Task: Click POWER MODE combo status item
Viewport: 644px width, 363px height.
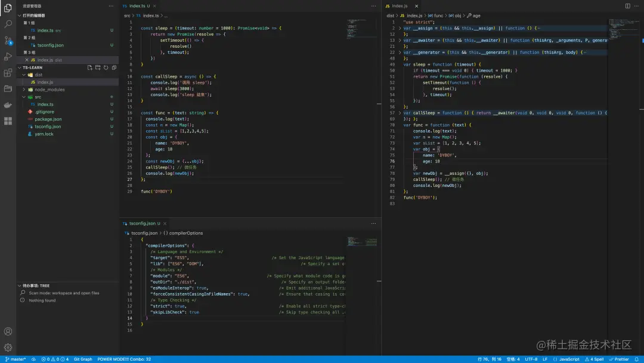Action: (124, 359)
